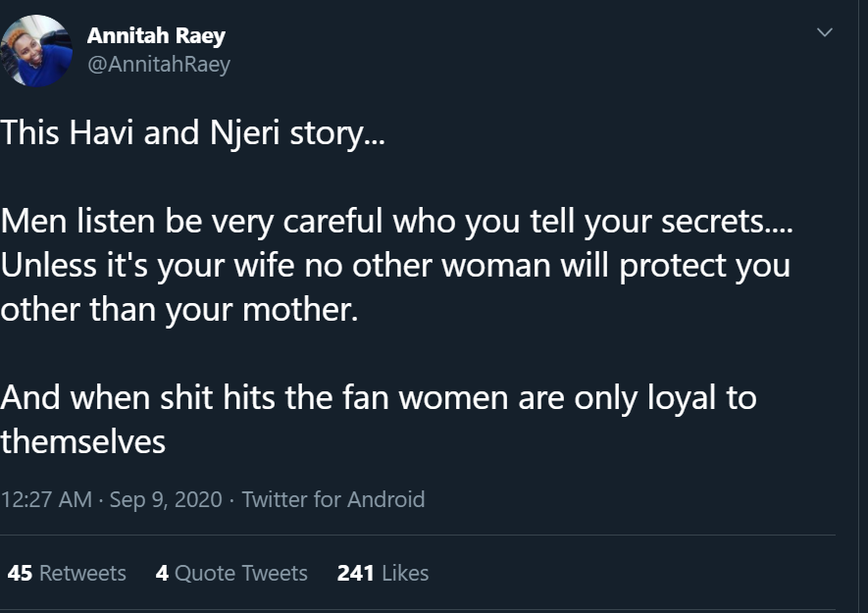The width and height of the screenshot is (868, 613).
Task: Open the Twitter for Android source link
Action: pyautogui.click(x=332, y=499)
